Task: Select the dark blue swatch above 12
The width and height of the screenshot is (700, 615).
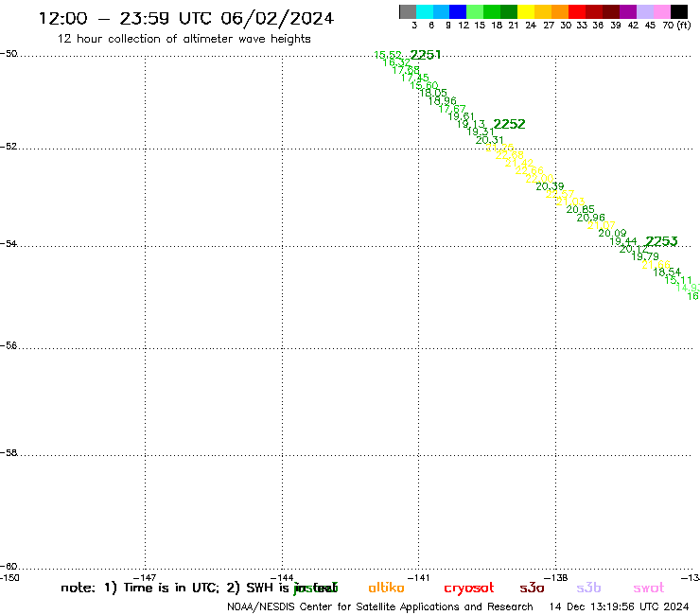Action: 459,12
